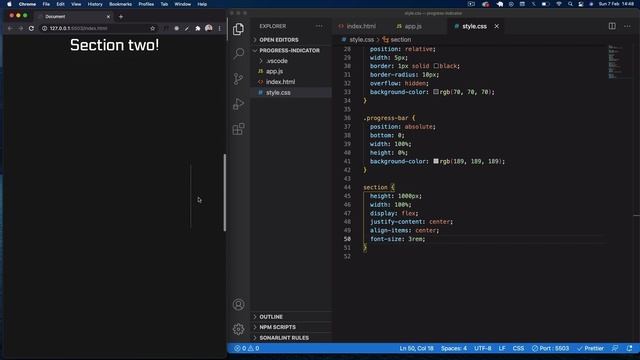The height and width of the screenshot is (360, 640).
Task: Go back in Chrome browser
Action: click(10, 28)
